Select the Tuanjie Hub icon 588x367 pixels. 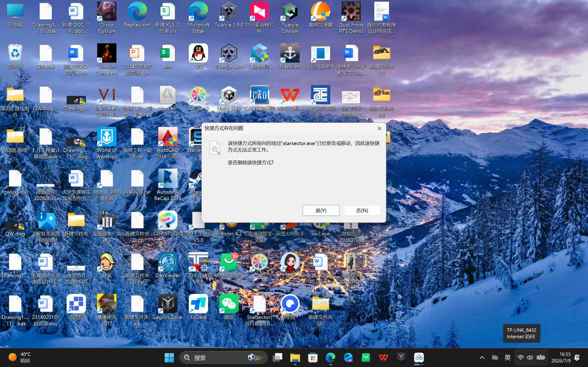(x=229, y=57)
